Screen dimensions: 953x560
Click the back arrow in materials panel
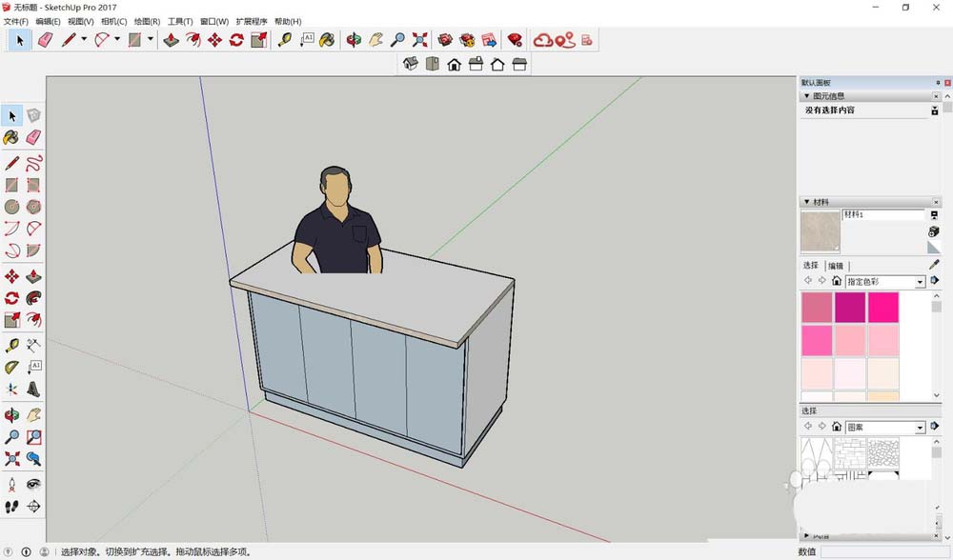[806, 280]
